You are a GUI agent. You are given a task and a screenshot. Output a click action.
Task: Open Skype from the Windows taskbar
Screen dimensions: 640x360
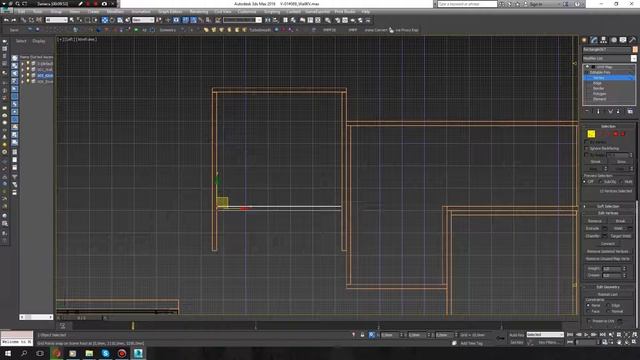[x=105, y=353]
